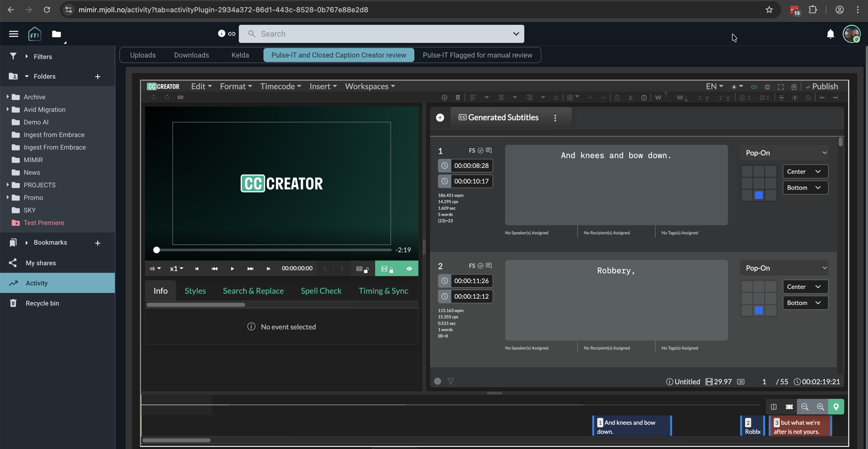Click the timeline zoom in magnifier
Screen dimensions: 868x449
click(821, 407)
